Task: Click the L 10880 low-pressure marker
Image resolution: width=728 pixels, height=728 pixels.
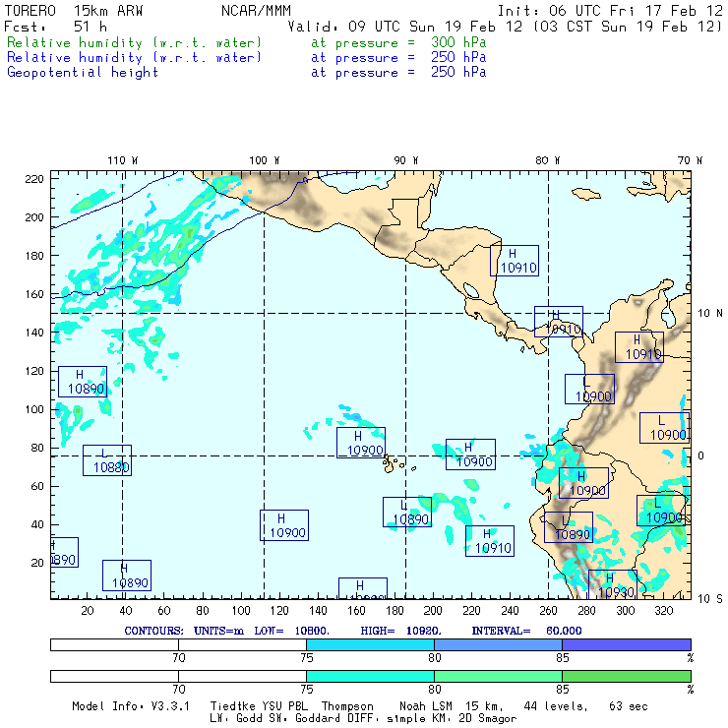Action: click(x=106, y=460)
